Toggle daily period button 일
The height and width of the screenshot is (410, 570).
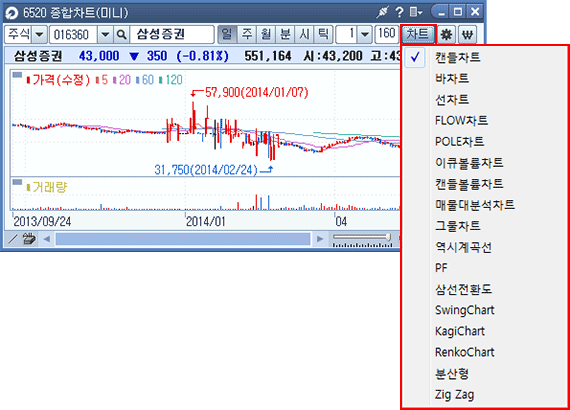tap(227, 35)
